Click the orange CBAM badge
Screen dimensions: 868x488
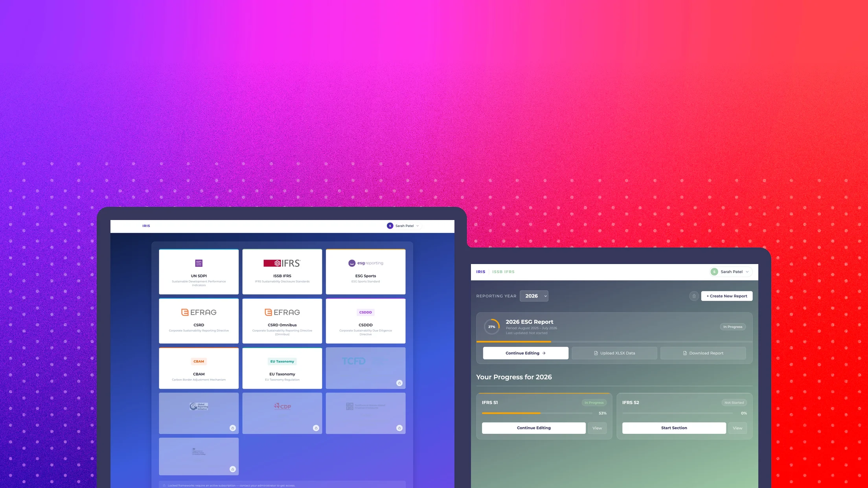tap(199, 361)
